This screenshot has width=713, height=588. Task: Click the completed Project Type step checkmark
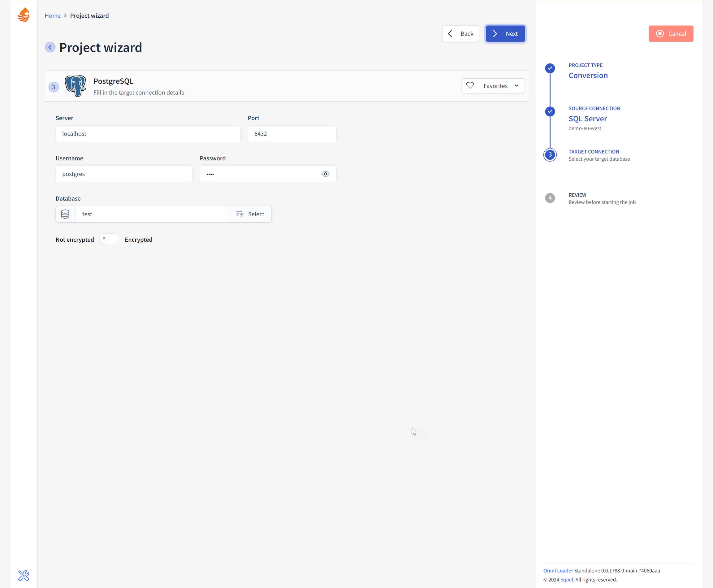(x=550, y=68)
